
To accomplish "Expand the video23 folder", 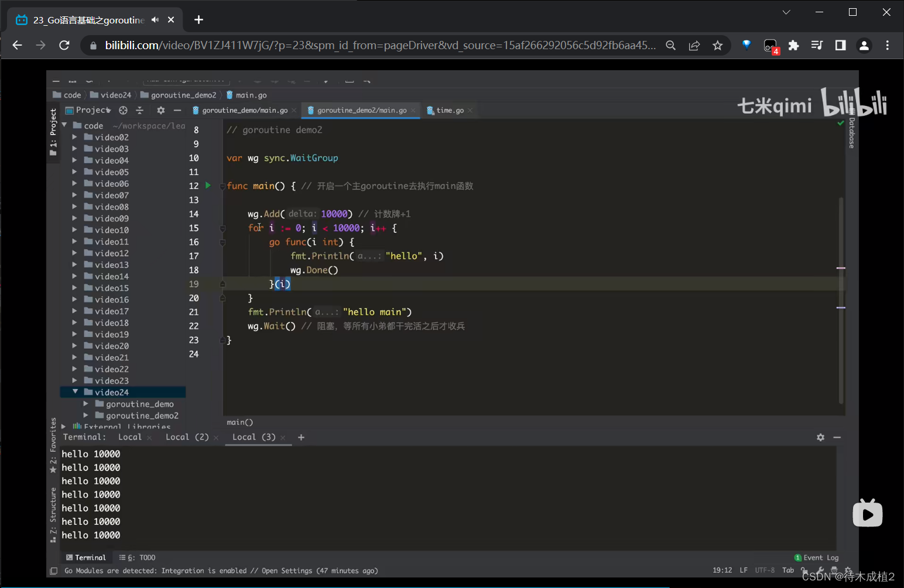I will pos(74,380).
